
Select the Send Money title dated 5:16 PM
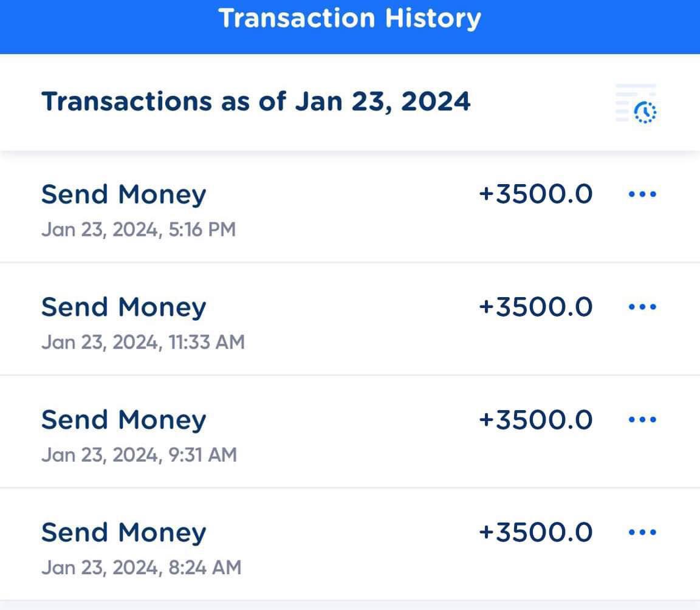click(x=124, y=195)
